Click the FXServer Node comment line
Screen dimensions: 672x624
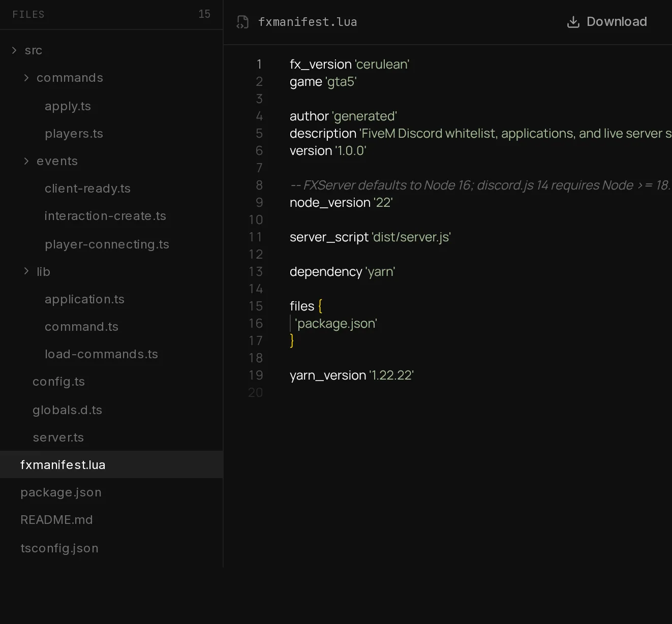click(480, 185)
